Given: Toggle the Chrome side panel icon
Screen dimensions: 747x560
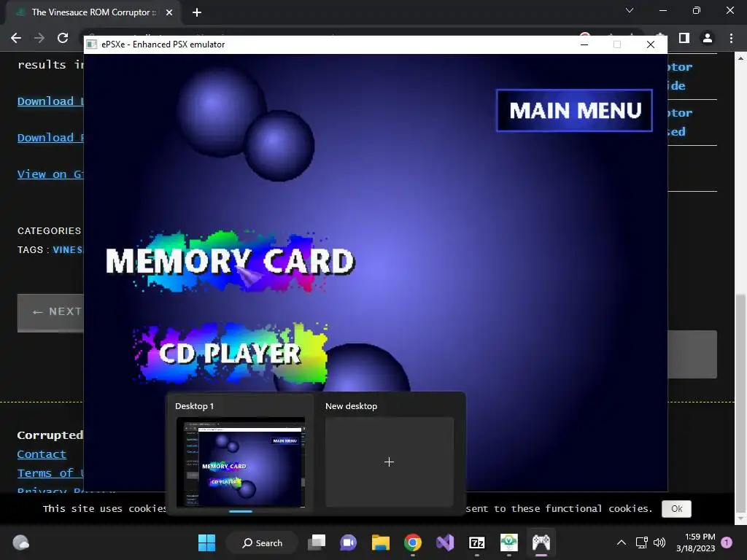Looking at the screenshot, I should tap(684, 38).
